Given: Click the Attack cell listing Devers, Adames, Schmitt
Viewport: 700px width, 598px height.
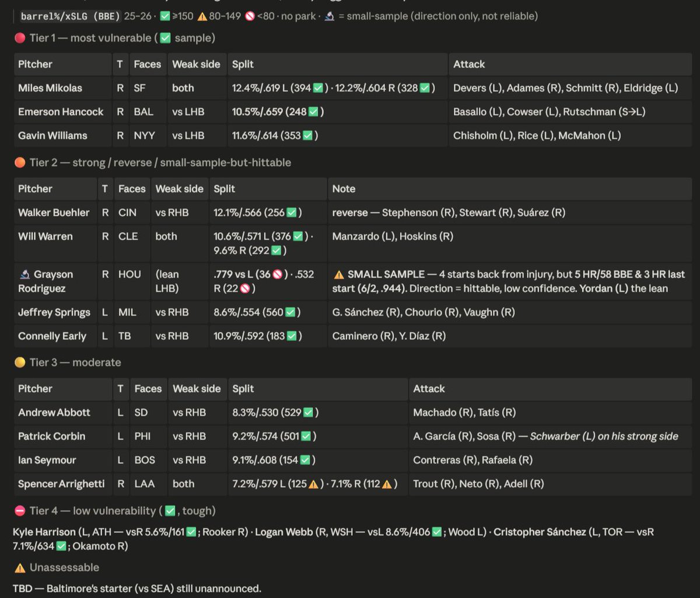Looking at the screenshot, I should click(570, 88).
